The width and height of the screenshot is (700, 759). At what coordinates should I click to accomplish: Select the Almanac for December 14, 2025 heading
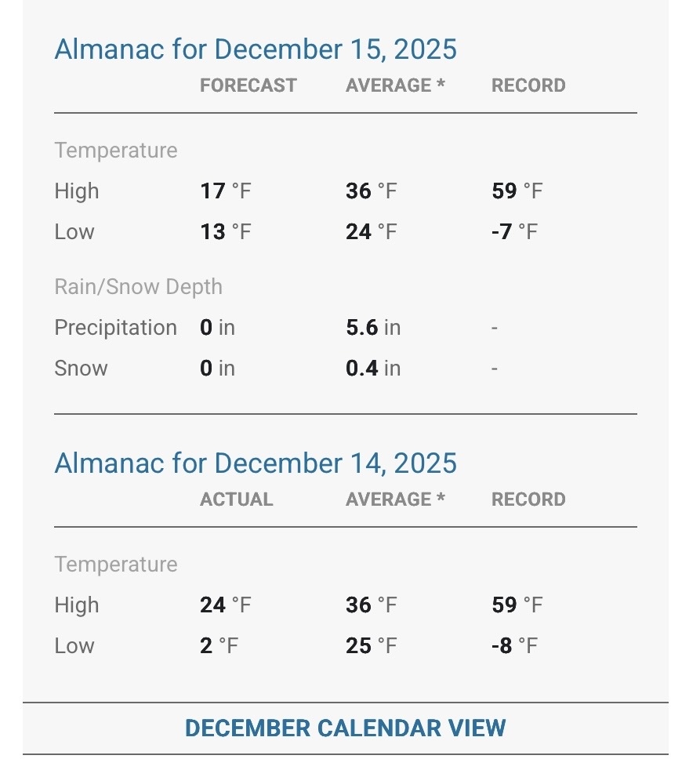pos(256,463)
